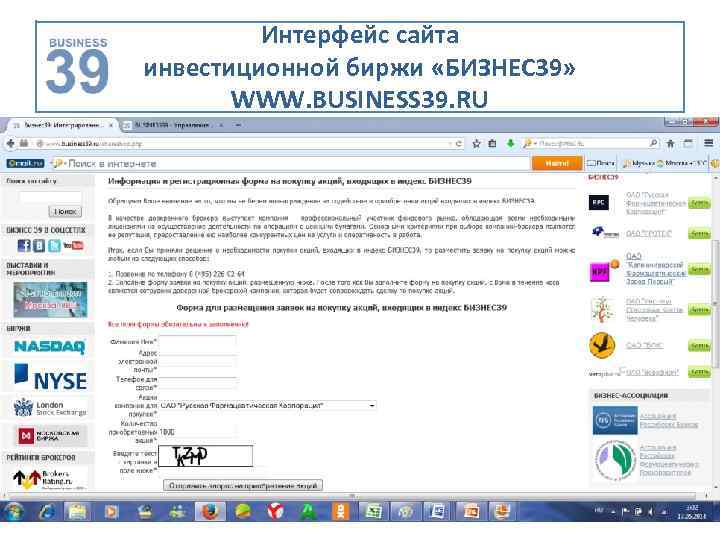Click the browser URL address bar
The width and height of the screenshot is (720, 540).
pos(248,144)
